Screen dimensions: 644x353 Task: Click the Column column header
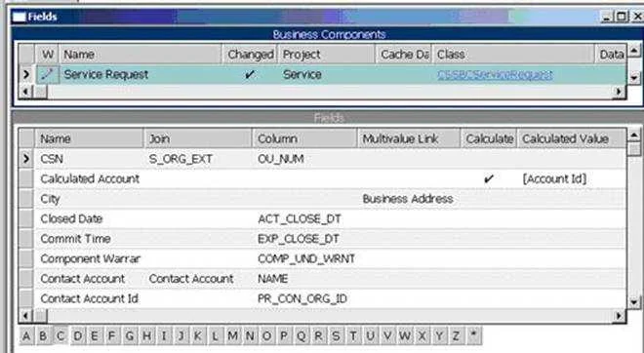pyautogui.click(x=304, y=138)
